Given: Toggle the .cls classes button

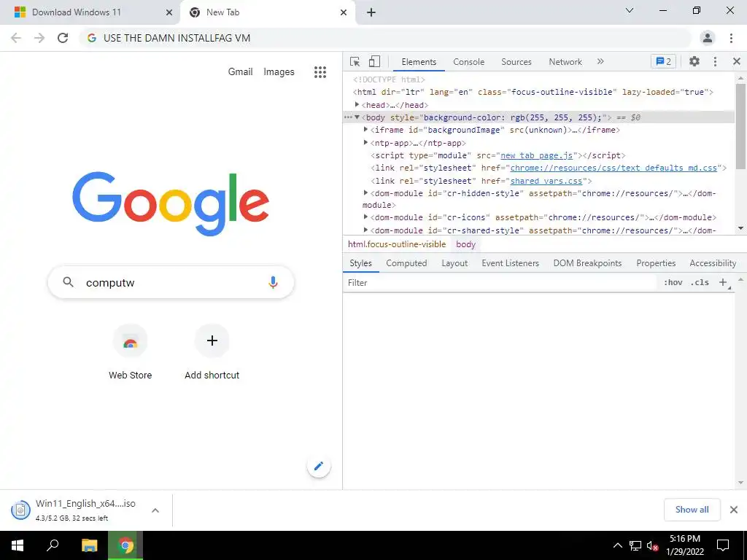Looking at the screenshot, I should point(700,282).
